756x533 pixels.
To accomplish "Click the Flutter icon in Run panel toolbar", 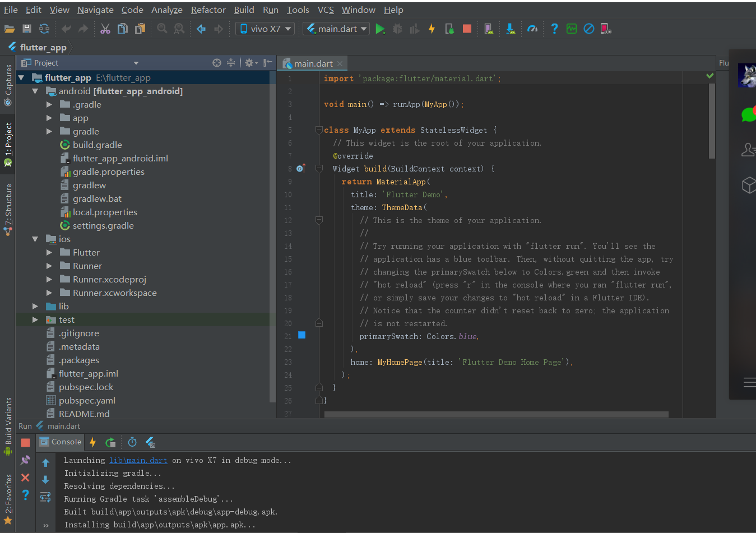I will [x=150, y=442].
